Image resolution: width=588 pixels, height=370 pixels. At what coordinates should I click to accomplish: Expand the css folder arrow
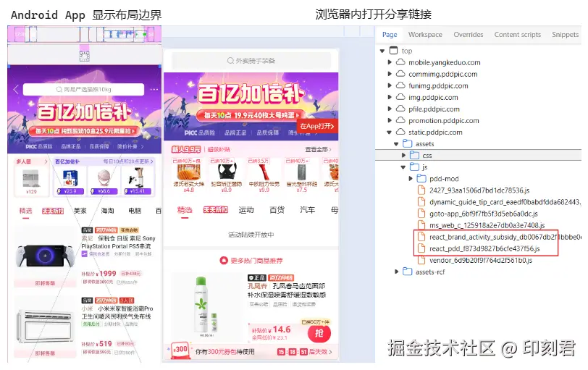point(403,155)
